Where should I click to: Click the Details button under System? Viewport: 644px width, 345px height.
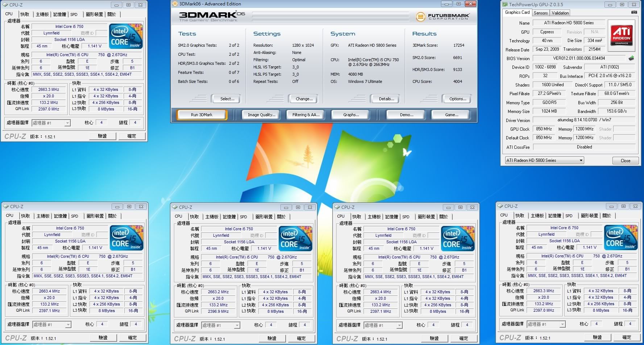[386, 99]
